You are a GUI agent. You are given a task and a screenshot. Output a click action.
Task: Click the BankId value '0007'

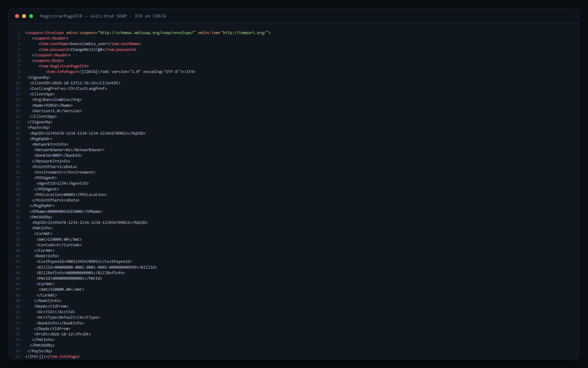pos(57,155)
